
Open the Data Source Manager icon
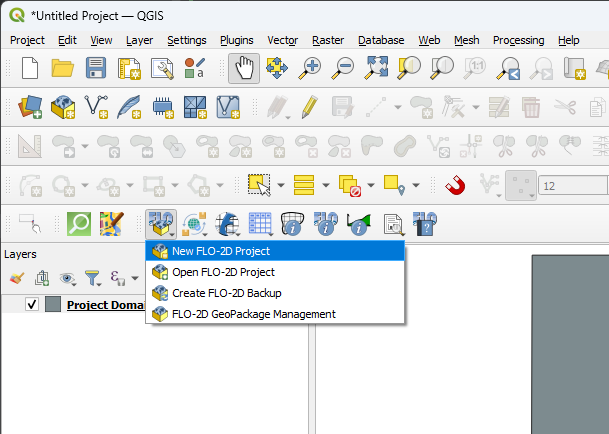click(x=30, y=106)
